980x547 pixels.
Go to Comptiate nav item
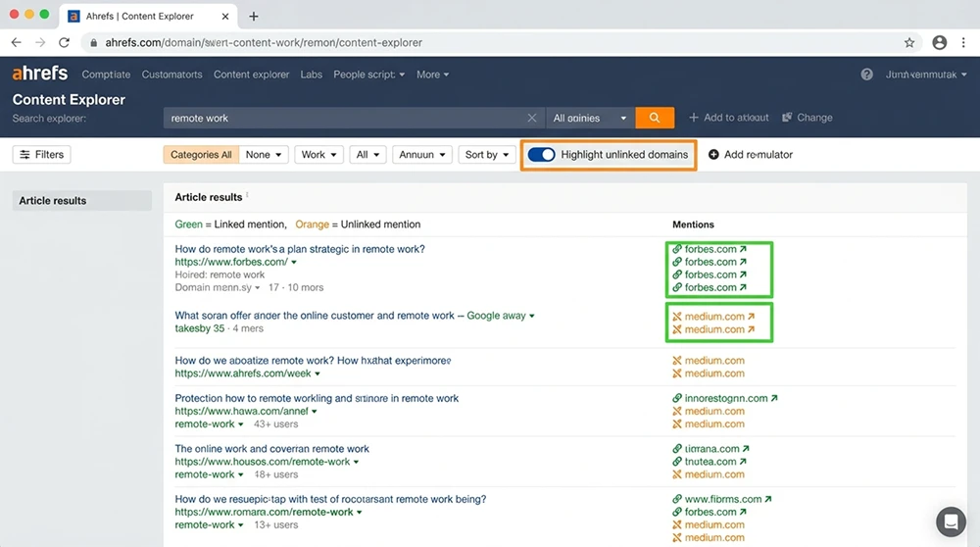[x=106, y=75]
